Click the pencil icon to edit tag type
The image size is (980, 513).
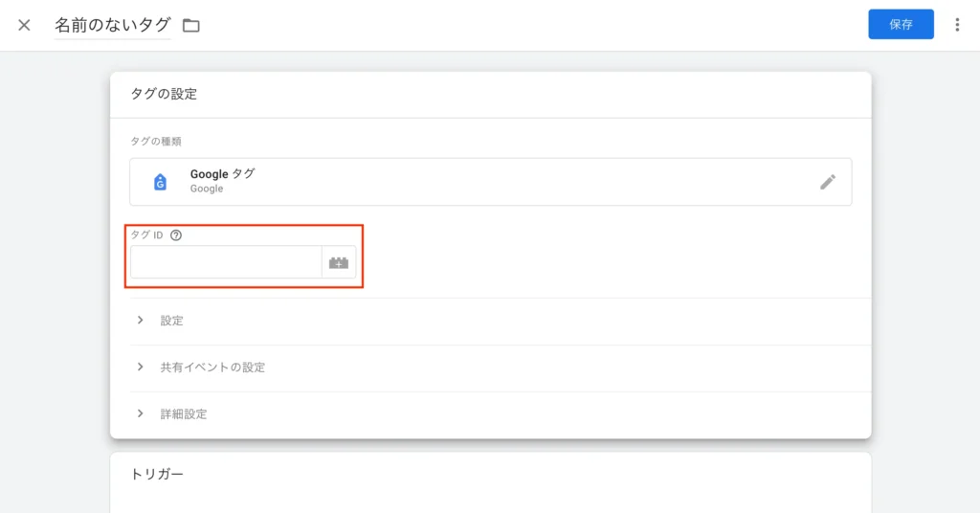tap(828, 182)
